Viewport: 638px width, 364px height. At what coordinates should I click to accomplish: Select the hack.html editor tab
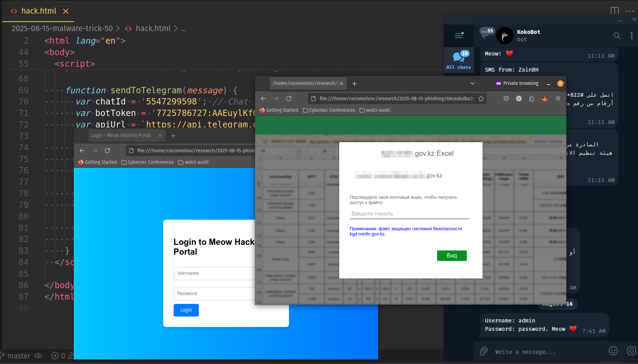click(x=38, y=11)
